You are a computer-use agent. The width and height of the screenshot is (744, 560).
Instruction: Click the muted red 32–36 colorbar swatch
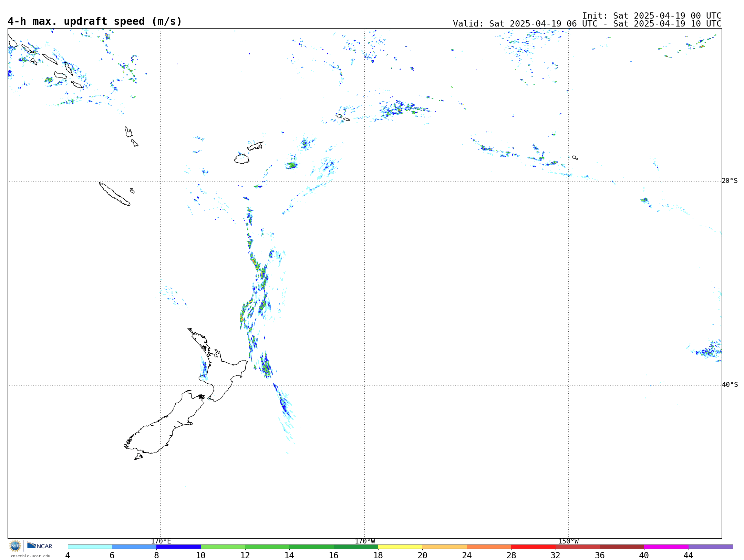pyautogui.click(x=578, y=547)
